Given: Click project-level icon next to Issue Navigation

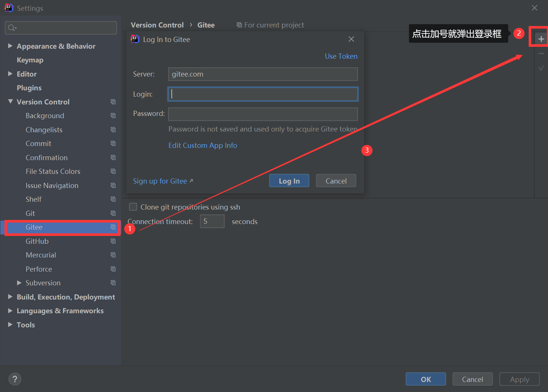Looking at the screenshot, I should pos(113,185).
